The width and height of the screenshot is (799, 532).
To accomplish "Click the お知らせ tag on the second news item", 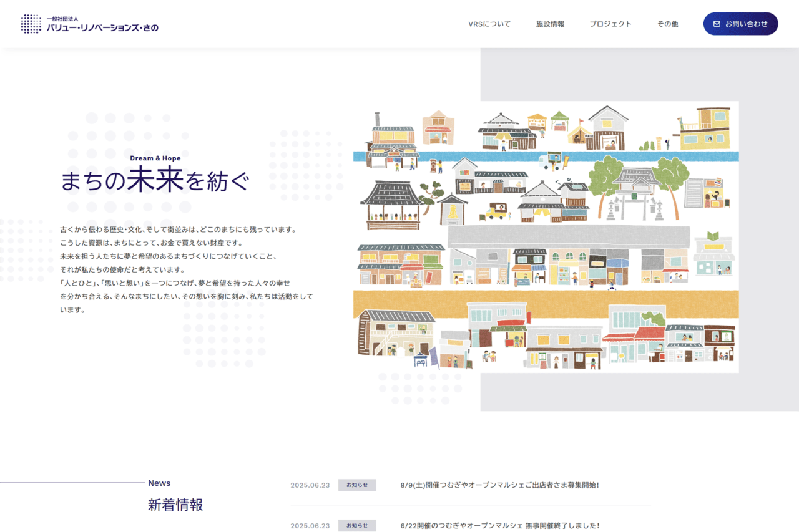I will (357, 526).
